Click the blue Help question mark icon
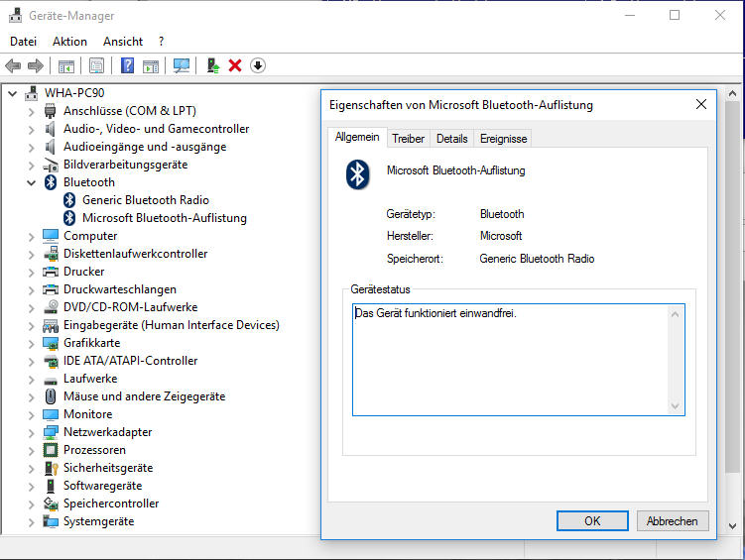The image size is (745, 560). coord(127,65)
